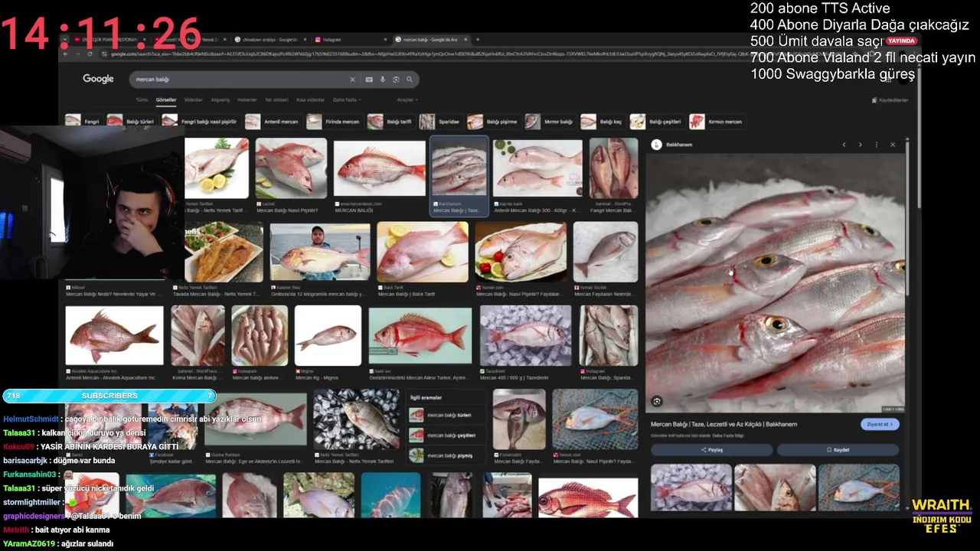Open Tavada Mercan Balığı Nefis Yemek image
Image resolution: width=980 pixels, height=551 pixels.
click(224, 253)
